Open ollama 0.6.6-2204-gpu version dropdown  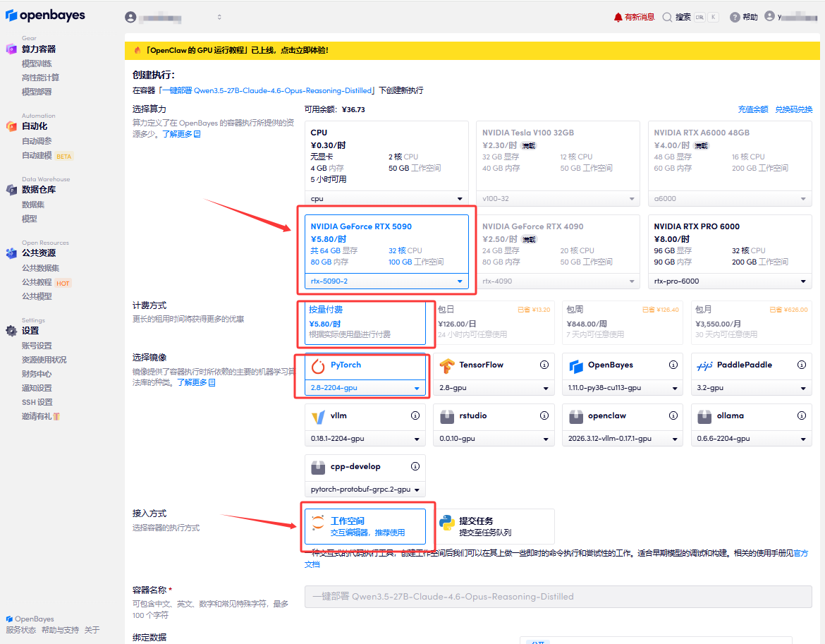click(x=752, y=439)
